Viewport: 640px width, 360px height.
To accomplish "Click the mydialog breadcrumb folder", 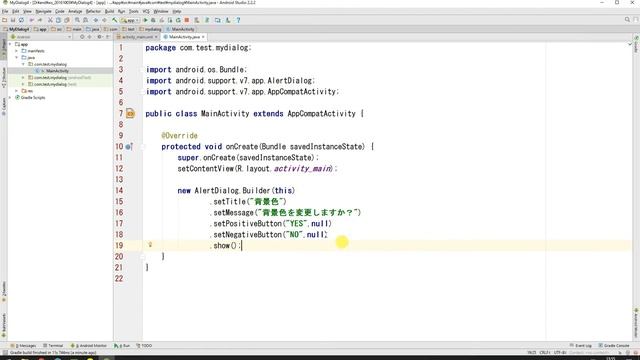I will (150, 29).
